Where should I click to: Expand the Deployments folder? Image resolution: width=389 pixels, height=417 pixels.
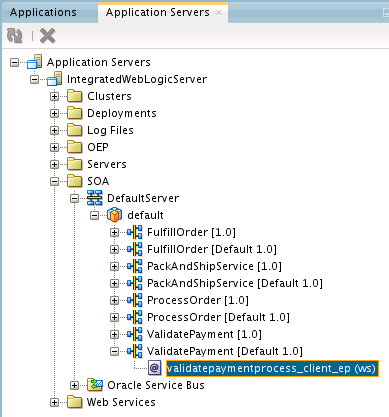click(54, 113)
